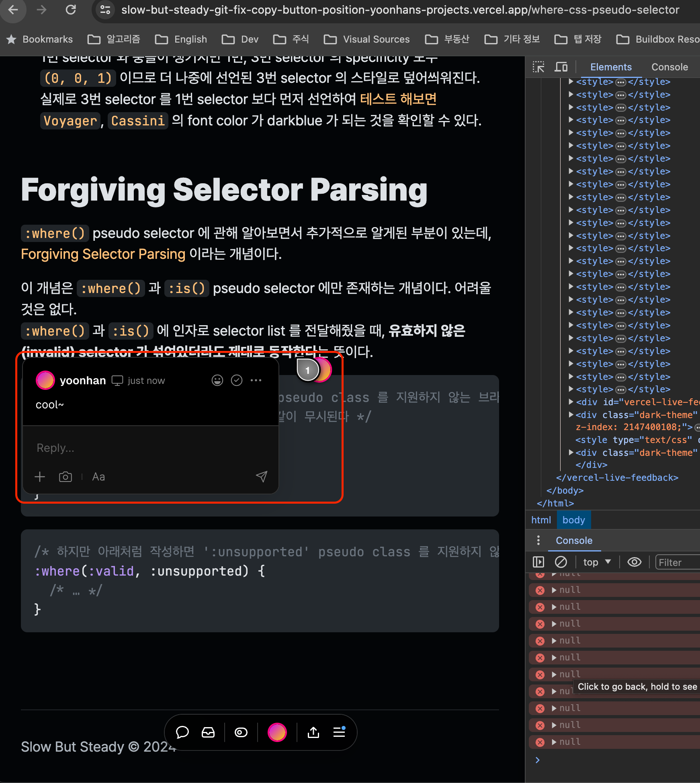700x783 pixels.
Task: Select the body breadcrumb
Action: [x=573, y=520]
